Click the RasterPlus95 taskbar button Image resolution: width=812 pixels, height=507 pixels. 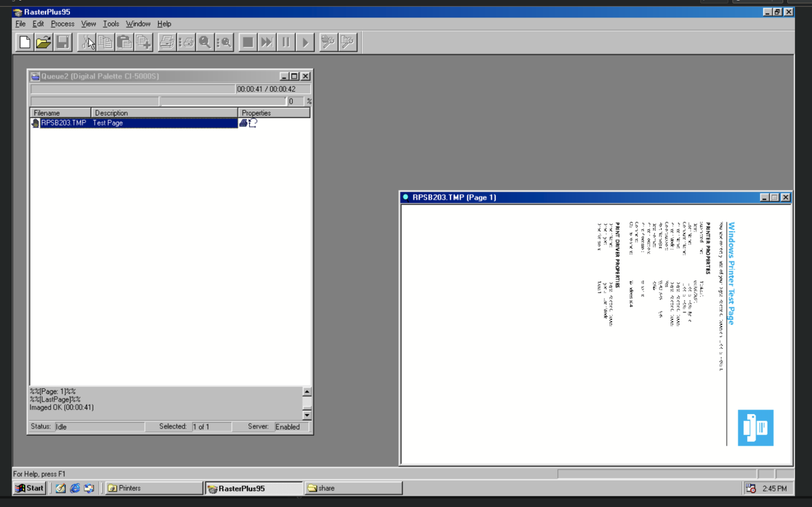pyautogui.click(x=254, y=488)
